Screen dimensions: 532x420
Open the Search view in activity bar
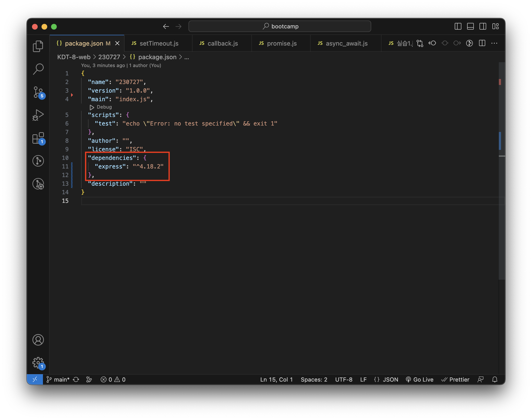click(38, 69)
